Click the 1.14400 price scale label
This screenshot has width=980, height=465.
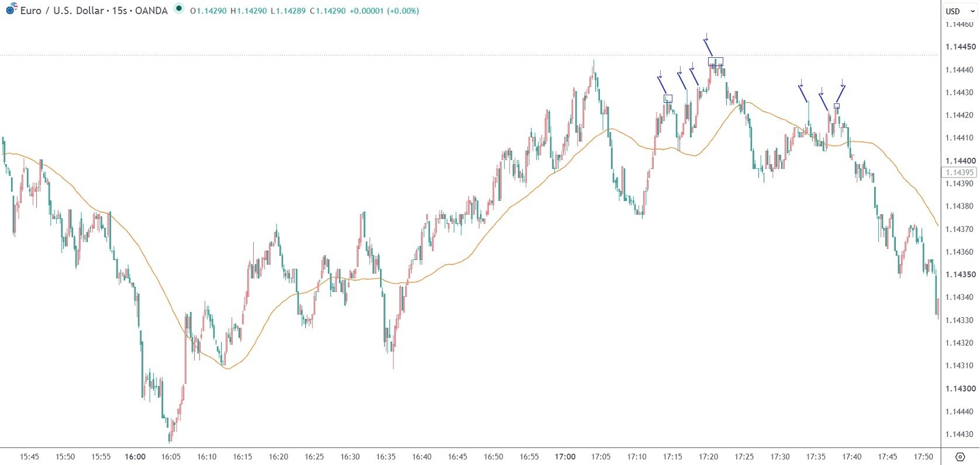tap(961, 161)
